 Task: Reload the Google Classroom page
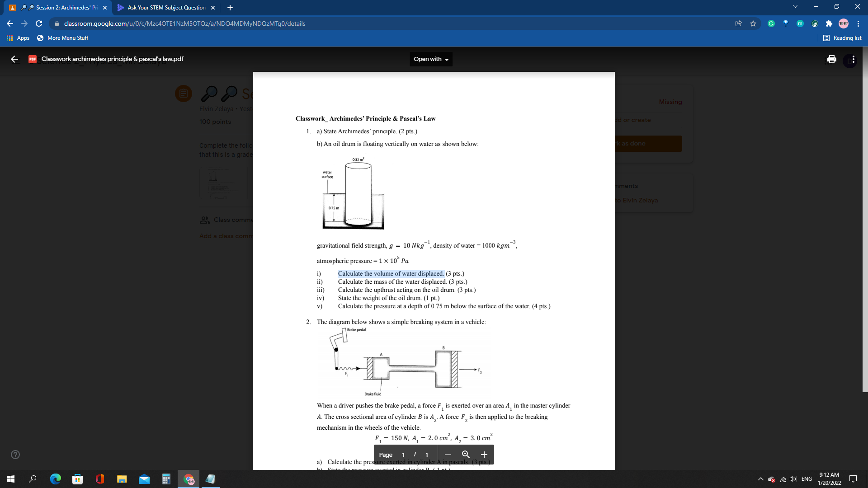coord(39,23)
